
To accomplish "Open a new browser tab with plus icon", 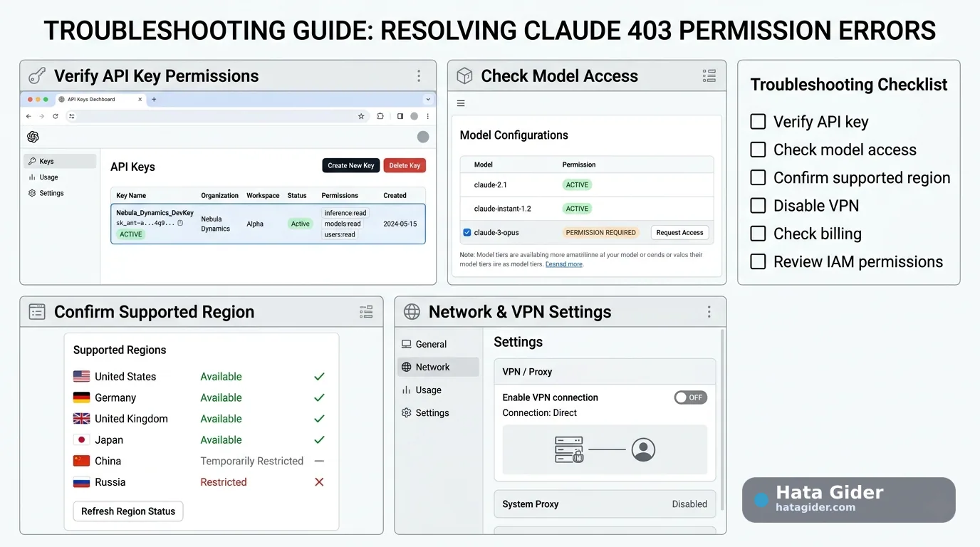I will click(x=155, y=99).
